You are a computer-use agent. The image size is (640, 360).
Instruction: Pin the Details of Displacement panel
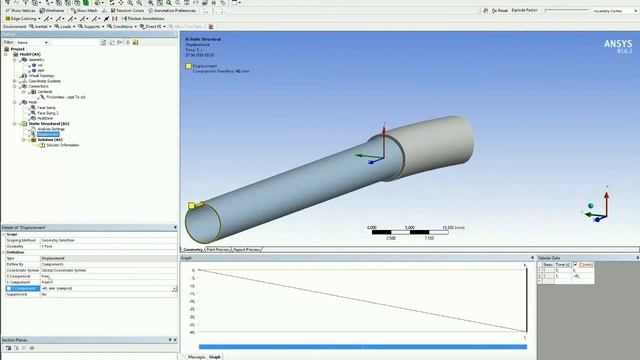(x=176, y=227)
